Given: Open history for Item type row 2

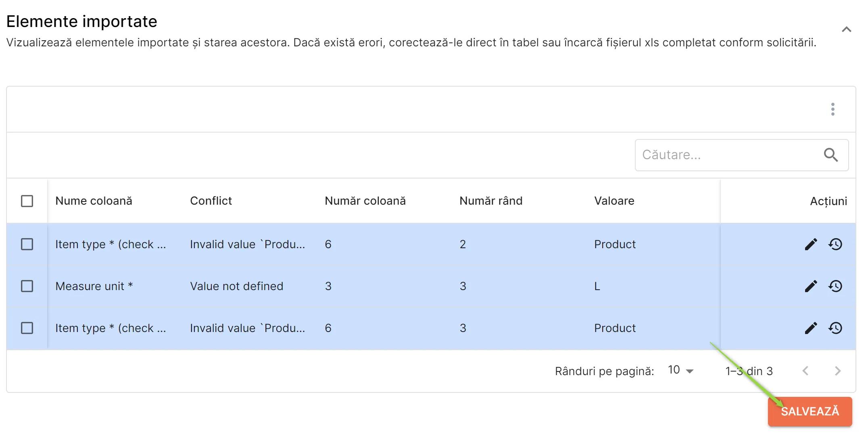Looking at the screenshot, I should (835, 244).
